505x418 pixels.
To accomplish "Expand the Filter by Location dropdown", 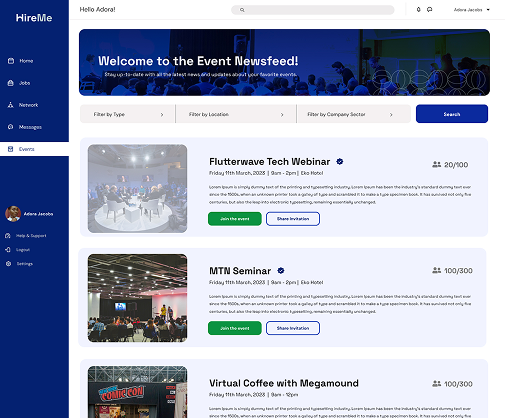I will click(x=236, y=114).
